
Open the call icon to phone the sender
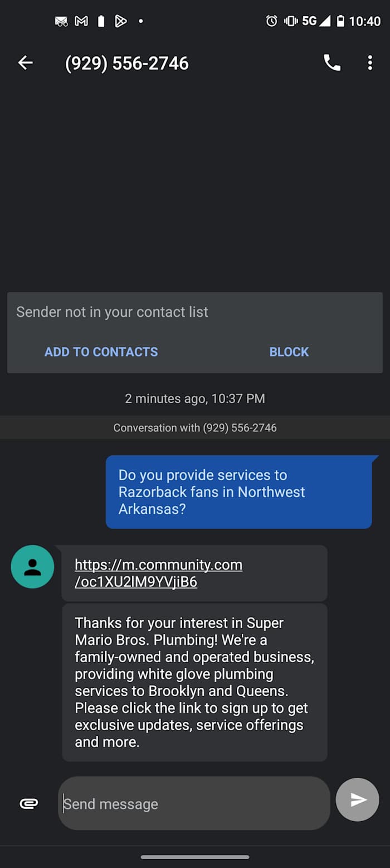(332, 62)
